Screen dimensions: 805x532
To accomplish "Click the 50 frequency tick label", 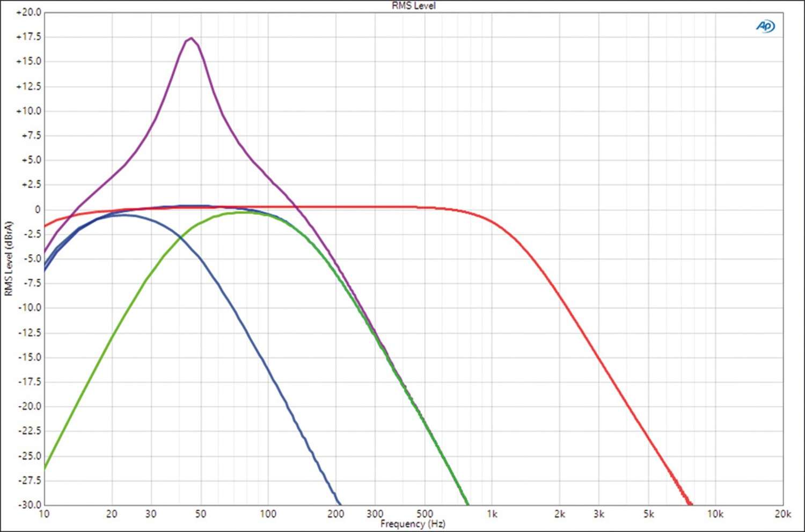I will click(201, 514).
